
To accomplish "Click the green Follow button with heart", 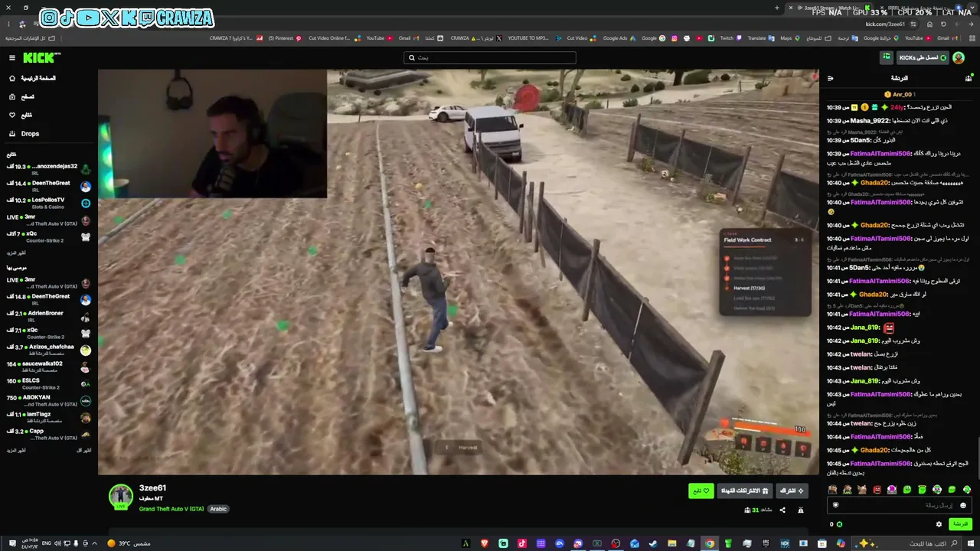I will click(x=701, y=491).
